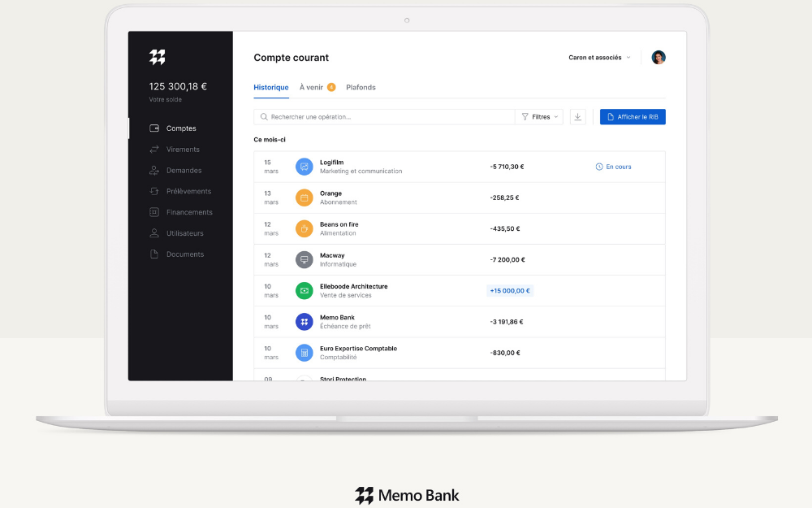The image size is (812, 508).
Task: Open the user profile avatar
Action: click(x=659, y=57)
